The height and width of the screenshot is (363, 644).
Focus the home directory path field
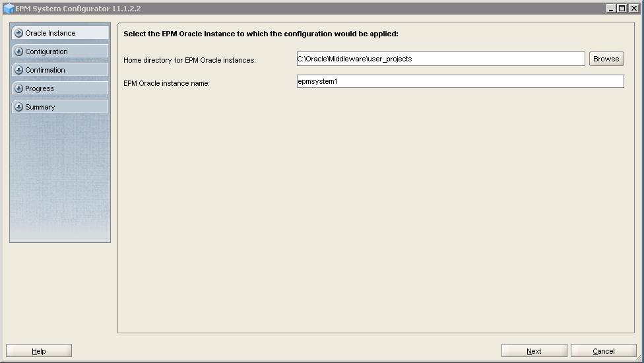[440, 59]
